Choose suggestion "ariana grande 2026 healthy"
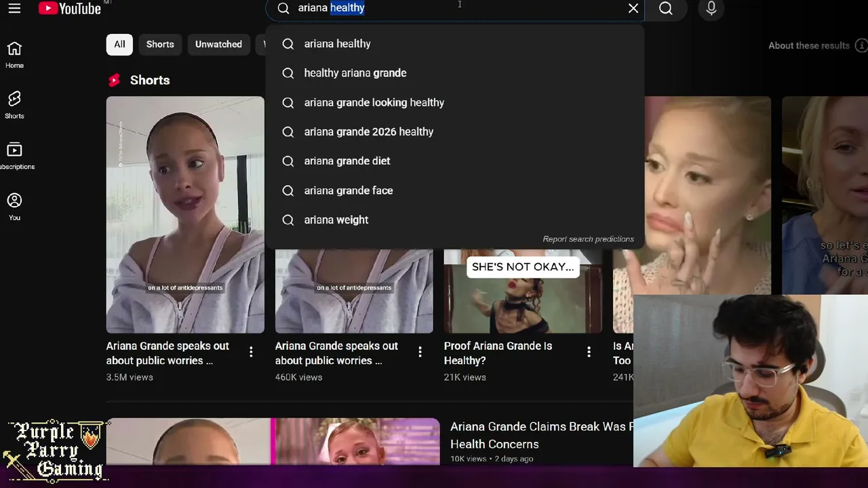The width and height of the screenshot is (868, 488). pyautogui.click(x=454, y=131)
